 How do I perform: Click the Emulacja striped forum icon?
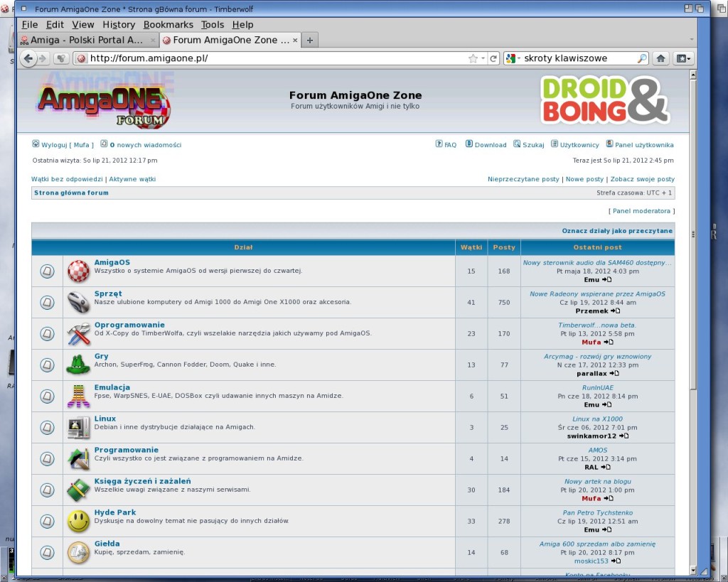78,396
